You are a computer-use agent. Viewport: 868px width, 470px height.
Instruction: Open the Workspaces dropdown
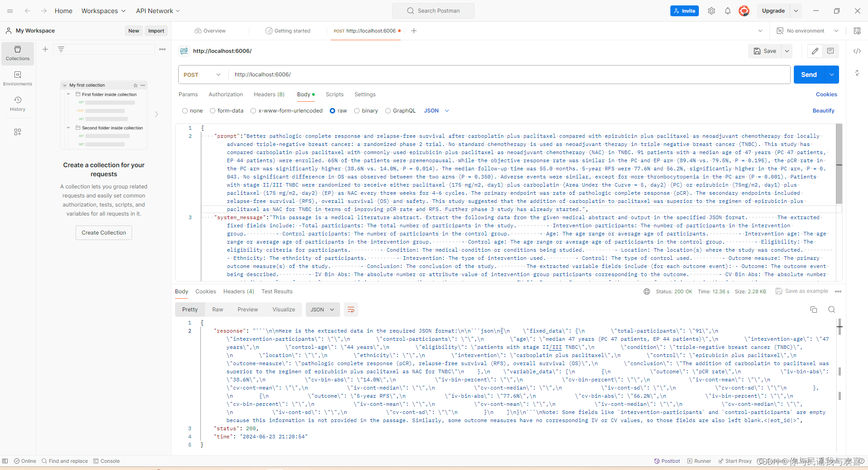coord(104,11)
